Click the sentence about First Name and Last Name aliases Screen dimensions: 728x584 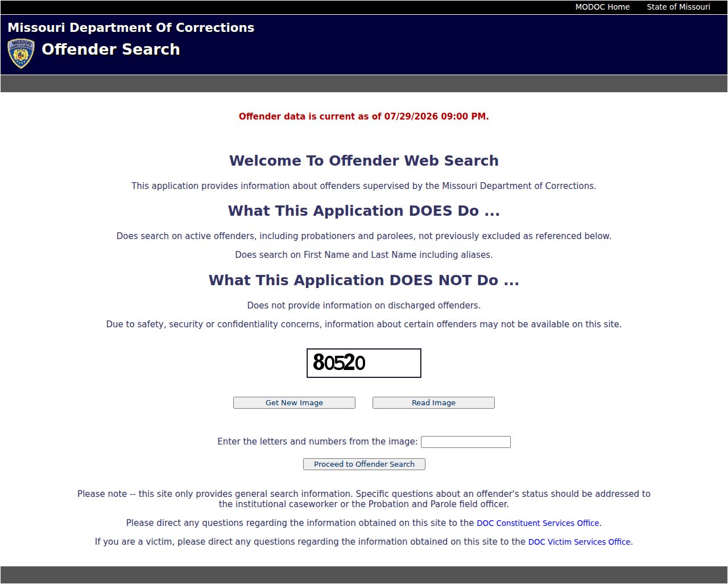point(364,254)
